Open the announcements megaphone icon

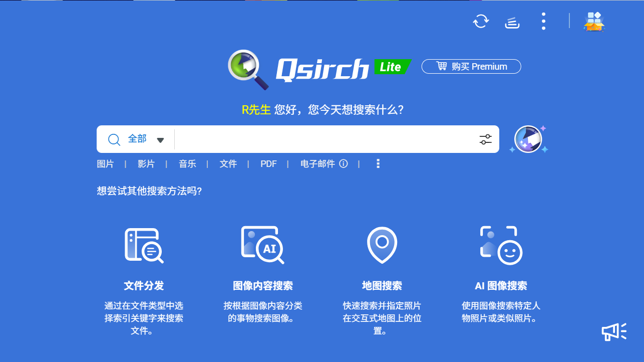614,331
